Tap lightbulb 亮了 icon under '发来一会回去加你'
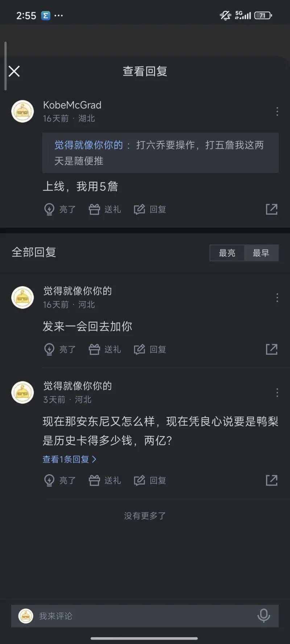Image resolution: width=290 pixels, height=644 pixels. 49,349
